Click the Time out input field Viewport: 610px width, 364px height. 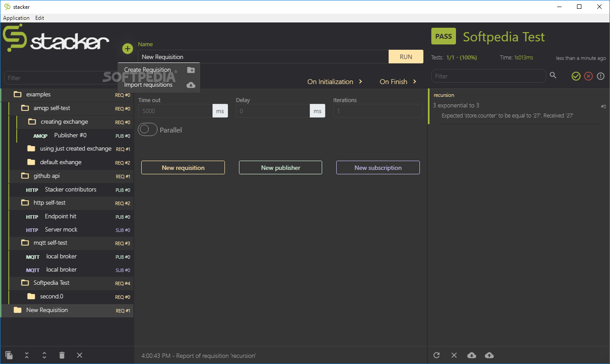175,111
